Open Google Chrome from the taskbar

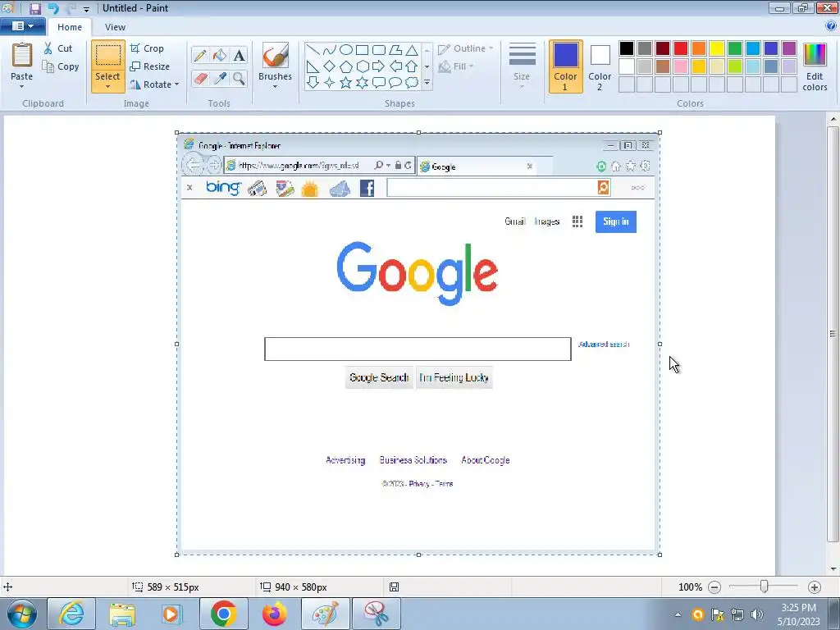point(224,614)
